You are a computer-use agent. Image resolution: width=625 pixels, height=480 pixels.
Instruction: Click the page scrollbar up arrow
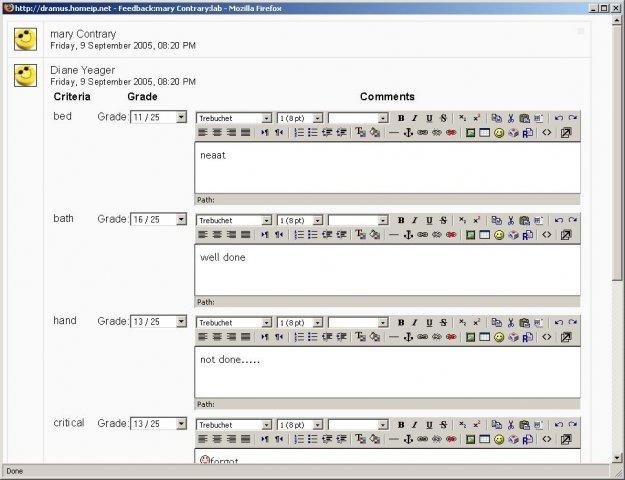pos(616,20)
